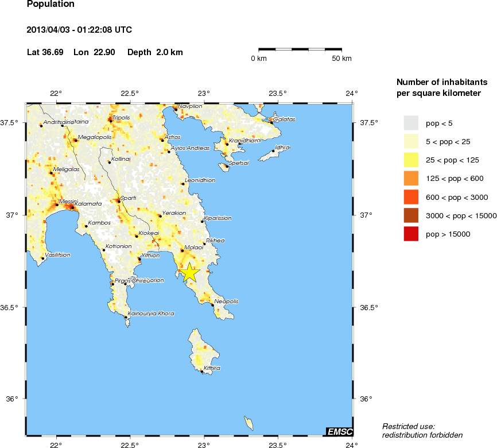Select the 'Spetsai' island label
The image size is (497, 448).
pyautogui.click(x=239, y=163)
